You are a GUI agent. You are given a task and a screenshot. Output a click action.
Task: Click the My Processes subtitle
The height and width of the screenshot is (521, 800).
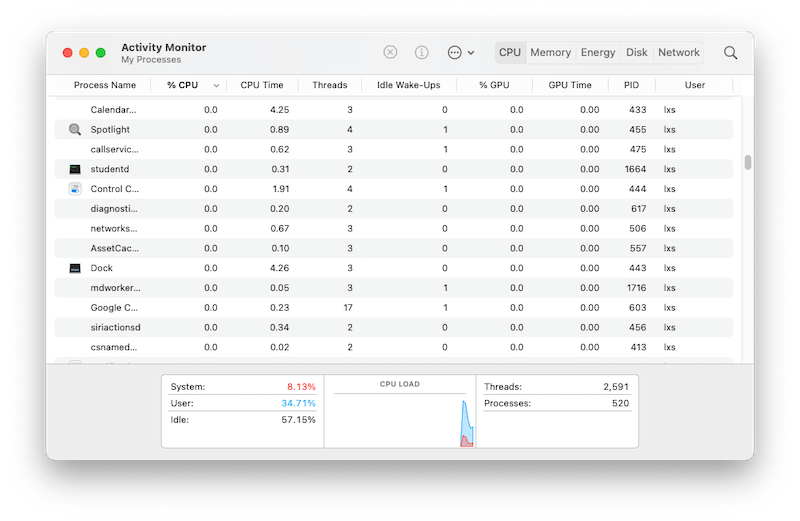(151, 60)
